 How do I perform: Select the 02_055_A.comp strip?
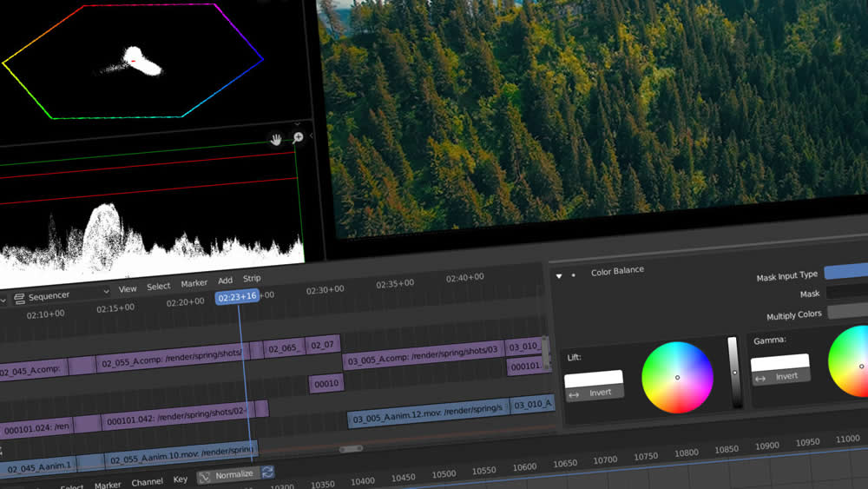pyautogui.click(x=172, y=357)
